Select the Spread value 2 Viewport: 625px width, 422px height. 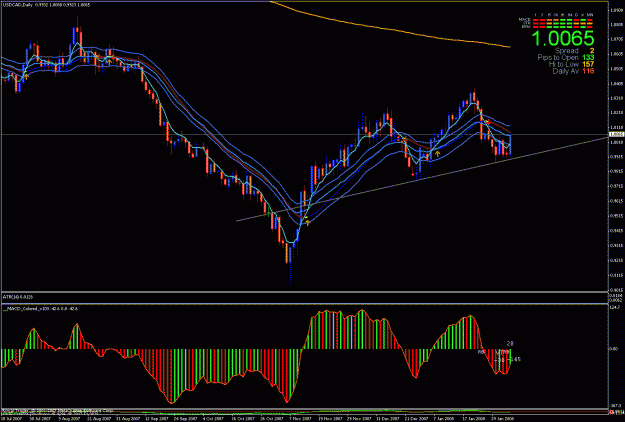(x=592, y=51)
